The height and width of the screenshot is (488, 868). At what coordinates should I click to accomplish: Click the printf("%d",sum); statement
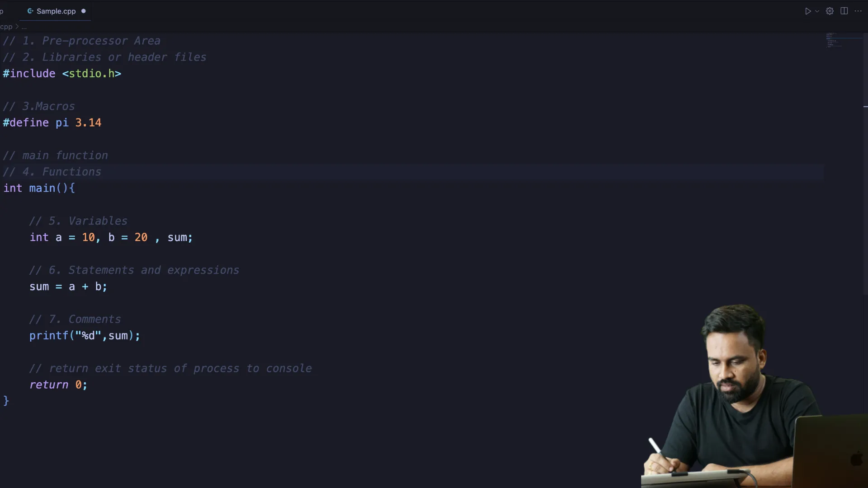click(85, 336)
